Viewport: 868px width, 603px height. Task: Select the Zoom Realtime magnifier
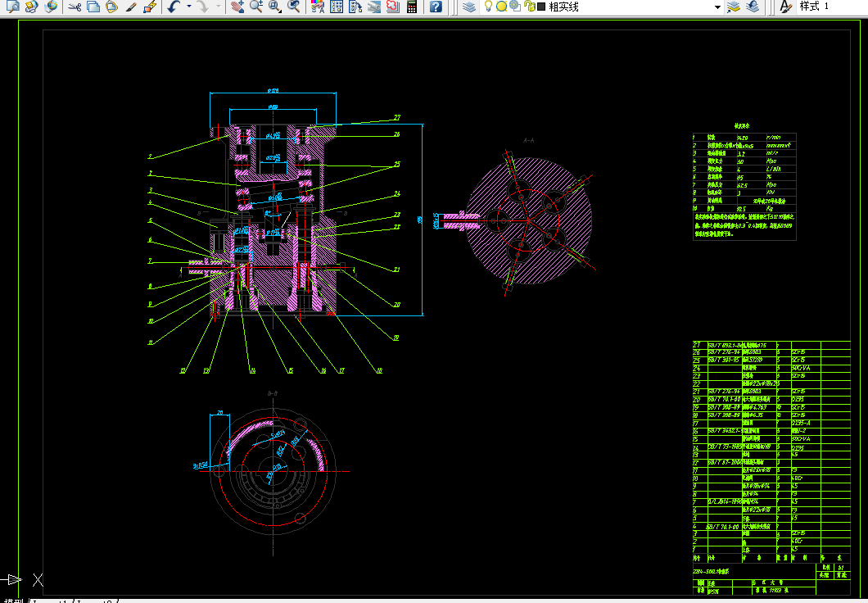coord(255,7)
